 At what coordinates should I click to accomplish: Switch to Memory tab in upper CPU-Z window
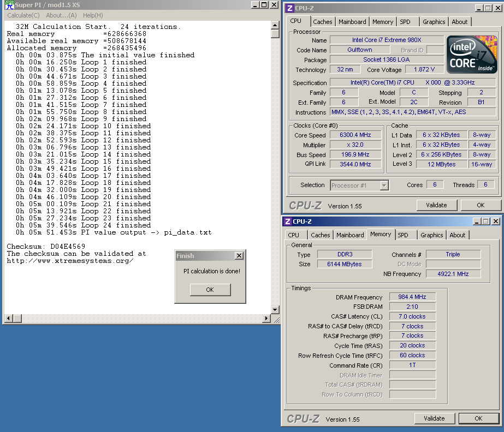coord(382,22)
